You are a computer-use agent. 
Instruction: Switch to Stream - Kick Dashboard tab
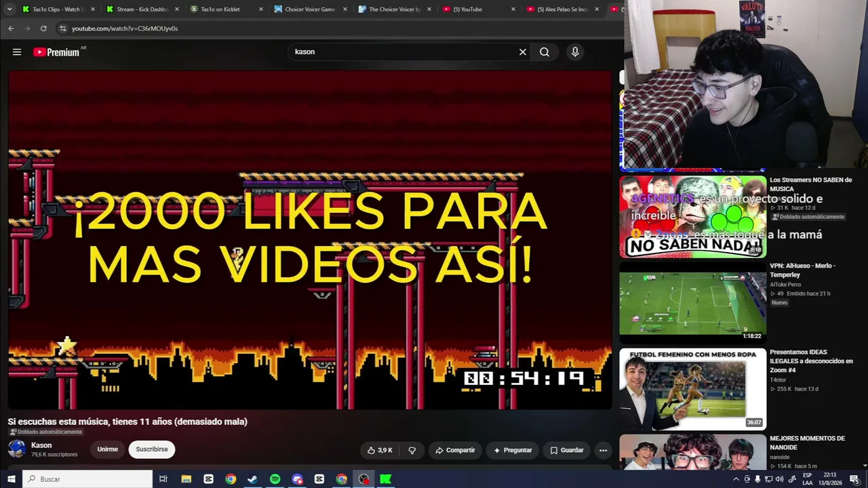pyautogui.click(x=142, y=9)
